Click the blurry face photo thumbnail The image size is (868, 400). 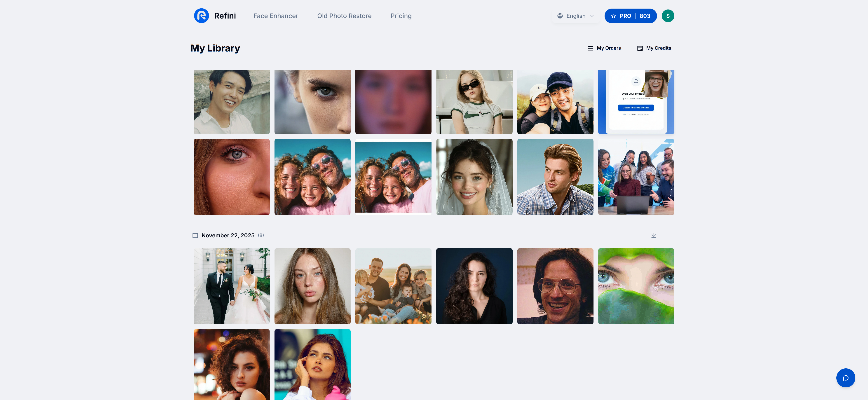[x=393, y=102]
